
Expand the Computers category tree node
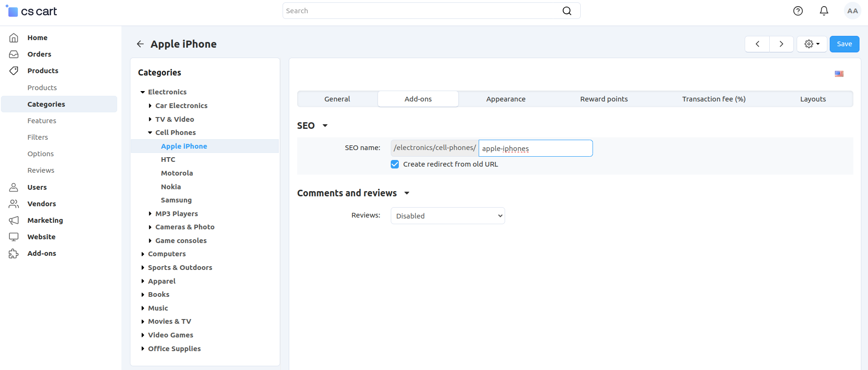click(x=143, y=254)
